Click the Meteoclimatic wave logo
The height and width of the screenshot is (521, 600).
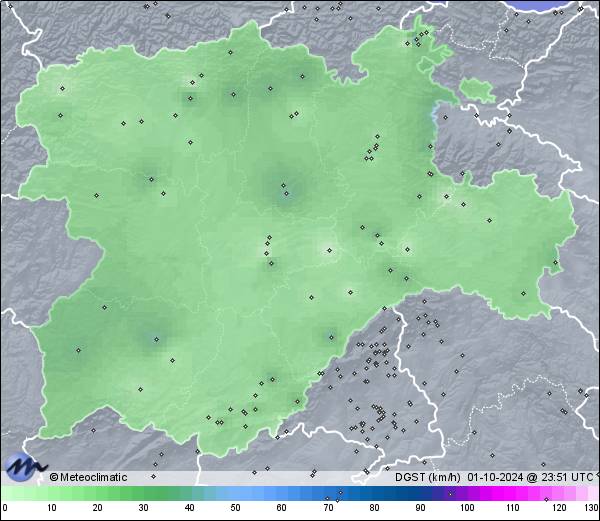pos(25,467)
